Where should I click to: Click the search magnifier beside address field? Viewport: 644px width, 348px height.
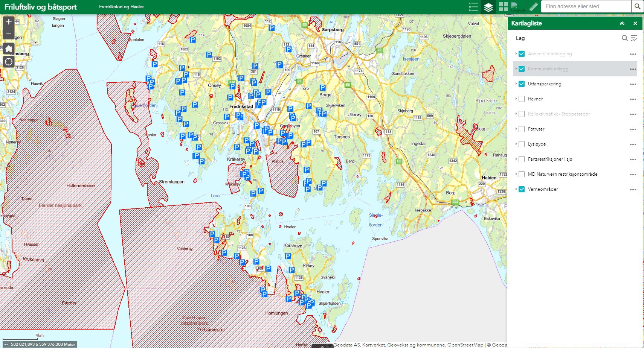coord(637,6)
